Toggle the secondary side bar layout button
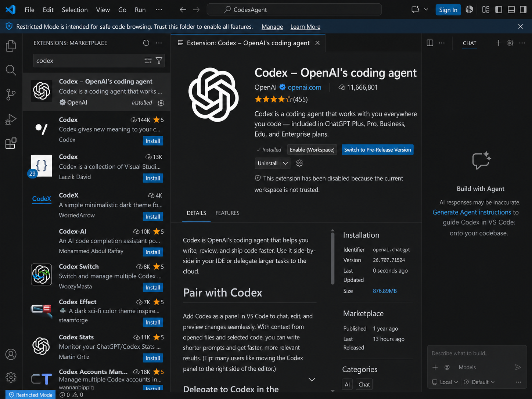 523,10
